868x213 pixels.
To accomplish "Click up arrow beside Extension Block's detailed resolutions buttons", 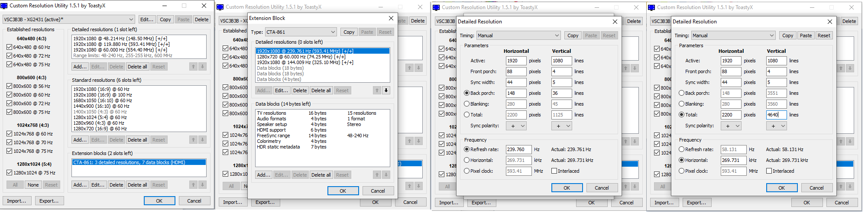I will tap(377, 90).
